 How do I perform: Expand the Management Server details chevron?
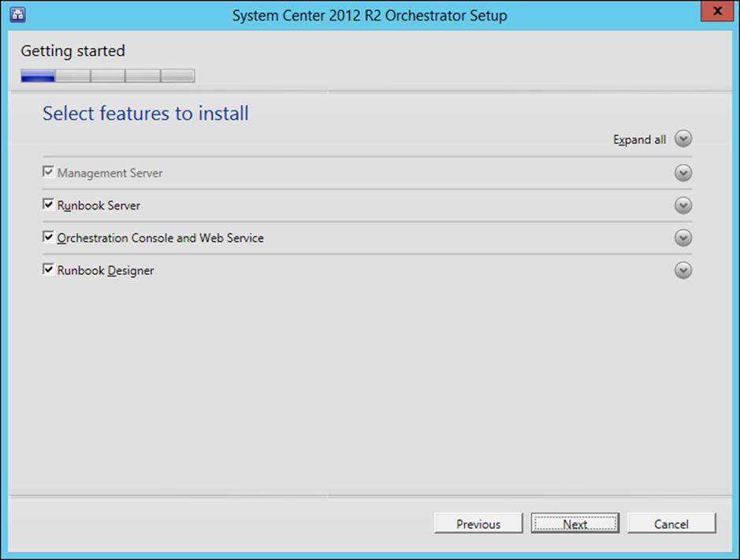(683, 173)
